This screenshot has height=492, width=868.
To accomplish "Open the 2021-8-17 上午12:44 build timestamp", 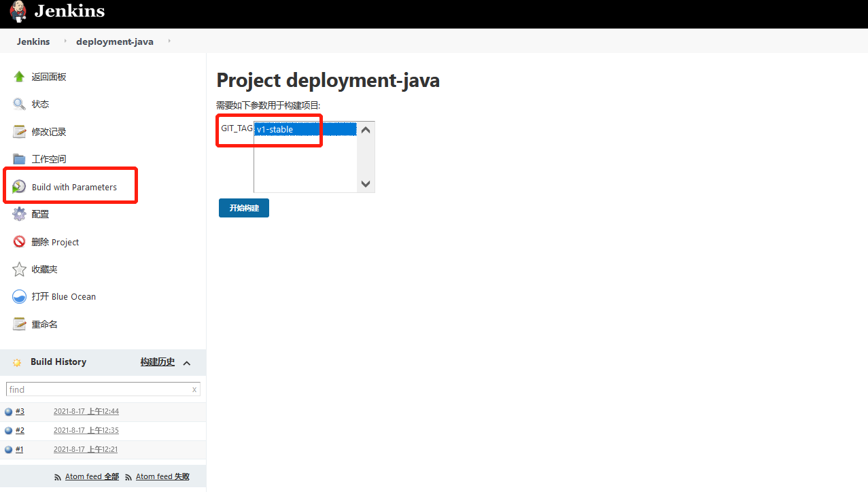I will click(x=86, y=411).
